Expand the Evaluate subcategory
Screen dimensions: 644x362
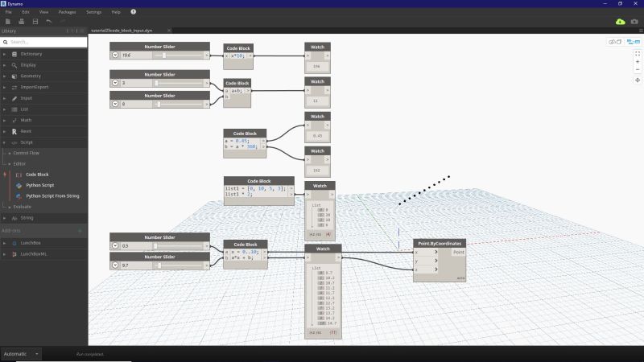pyautogui.click(x=10, y=207)
